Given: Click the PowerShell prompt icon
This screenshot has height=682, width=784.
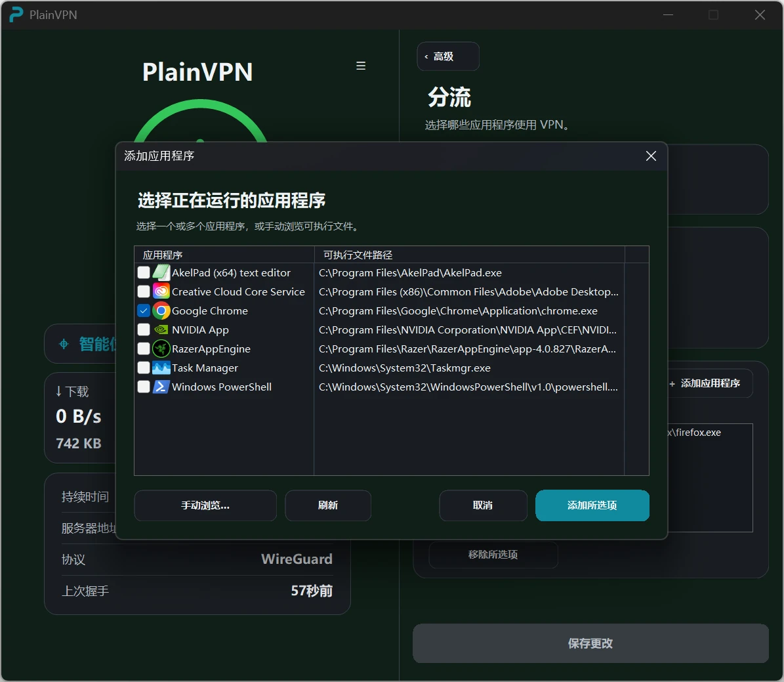Looking at the screenshot, I should click(161, 387).
